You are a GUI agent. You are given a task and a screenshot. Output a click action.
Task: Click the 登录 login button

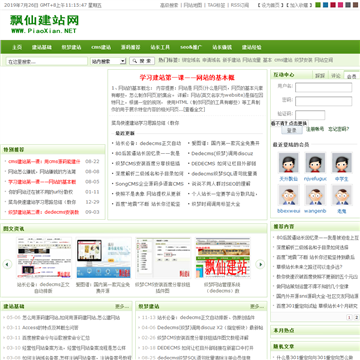(x=292, y=130)
